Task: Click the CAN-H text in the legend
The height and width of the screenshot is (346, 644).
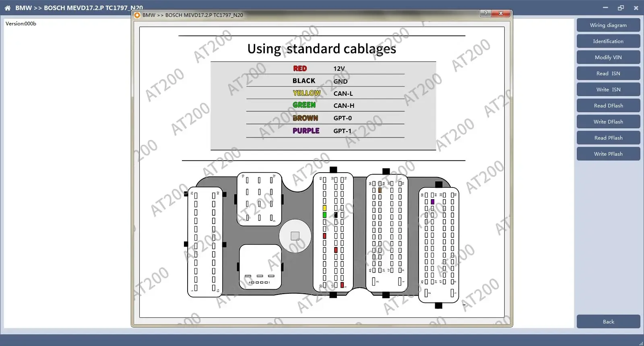Action: click(344, 105)
